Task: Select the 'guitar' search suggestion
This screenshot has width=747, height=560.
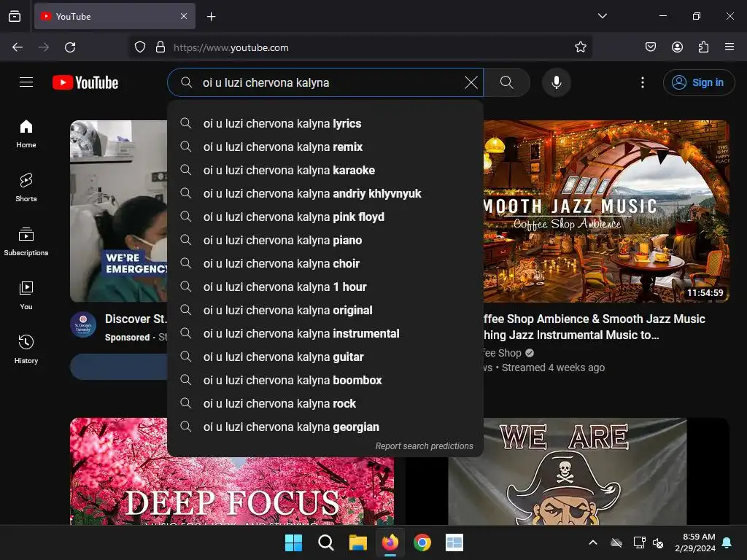Action: tap(325, 357)
